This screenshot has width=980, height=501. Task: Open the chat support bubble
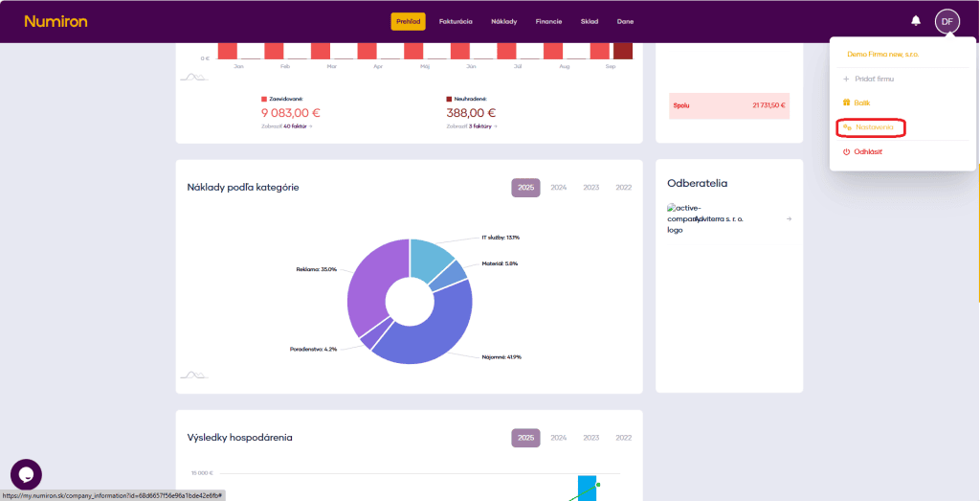click(26, 474)
